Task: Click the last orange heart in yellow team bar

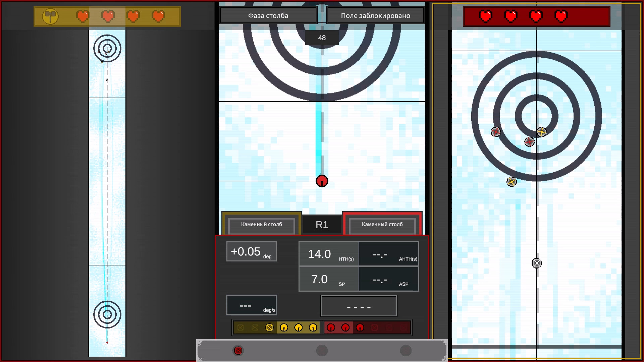Action: coord(158,16)
